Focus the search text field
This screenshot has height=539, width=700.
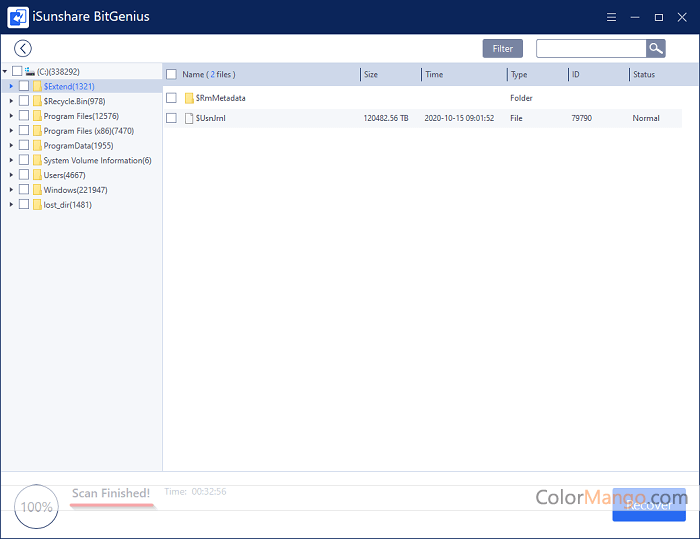(x=590, y=48)
